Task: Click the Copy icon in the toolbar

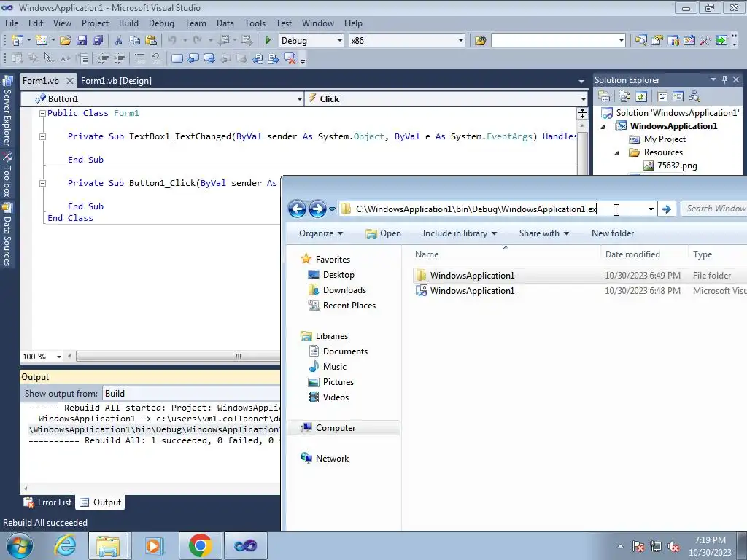Action: 135,41
